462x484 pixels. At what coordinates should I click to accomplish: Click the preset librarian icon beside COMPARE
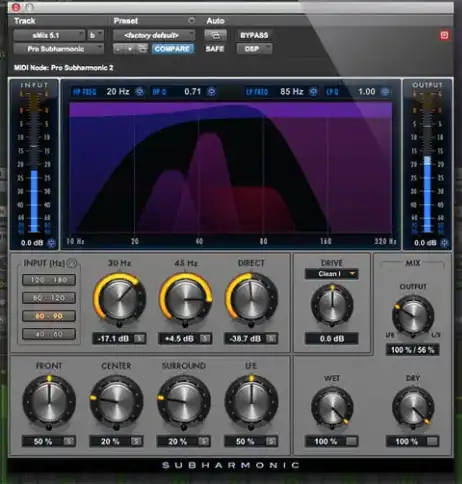click(142, 49)
